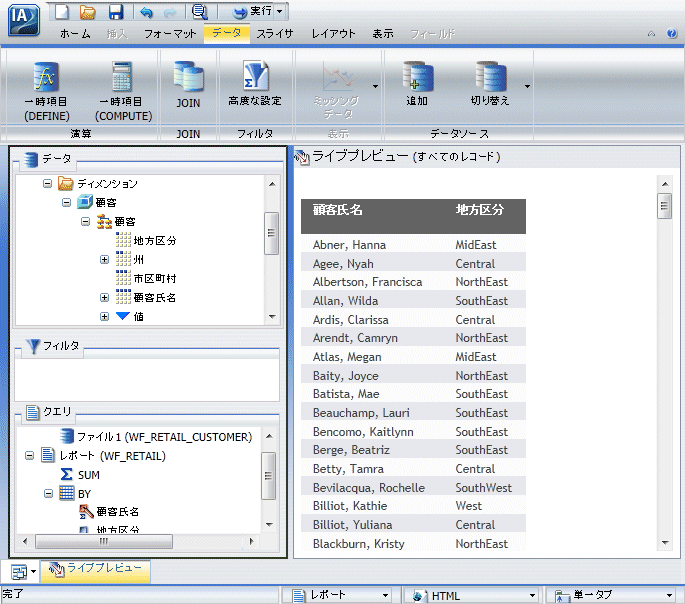
Task: Click 切り替え to switch data source
Action: tap(490, 84)
